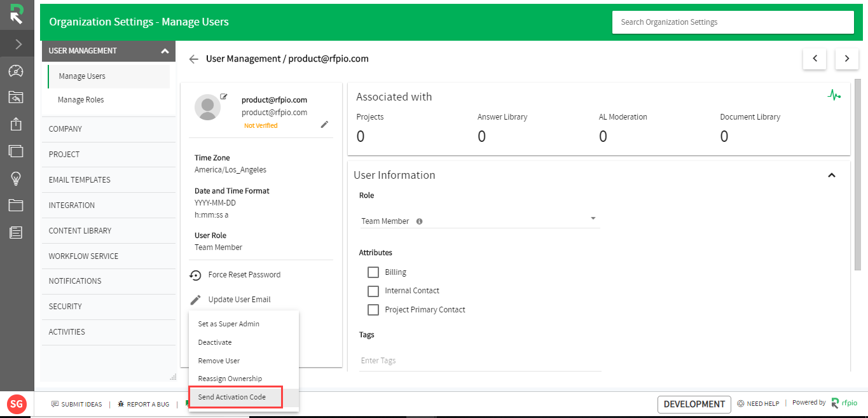The height and width of the screenshot is (418, 868).
Task: Click the Submit Ideas icon in footer
Action: (x=55, y=404)
